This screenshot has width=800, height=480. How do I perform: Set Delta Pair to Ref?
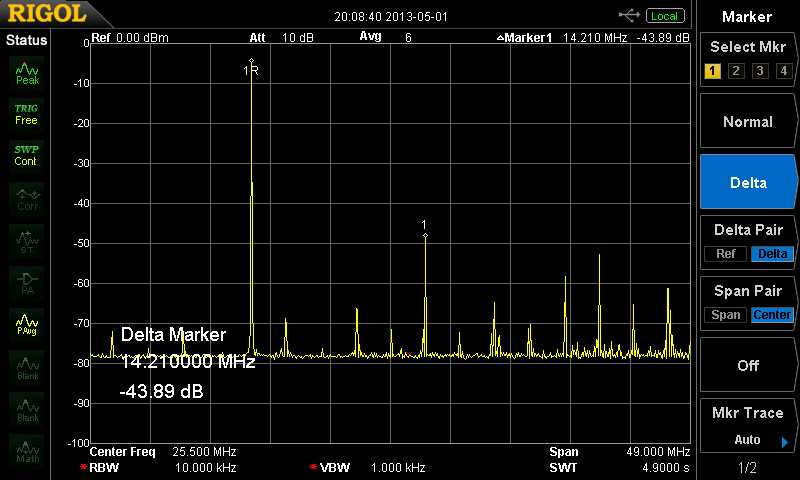[x=726, y=254]
